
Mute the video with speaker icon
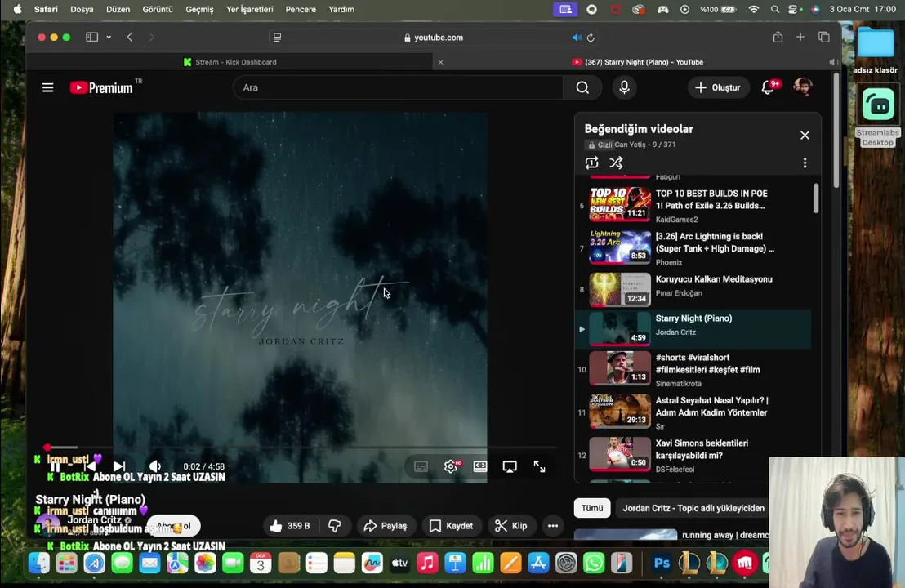(154, 466)
